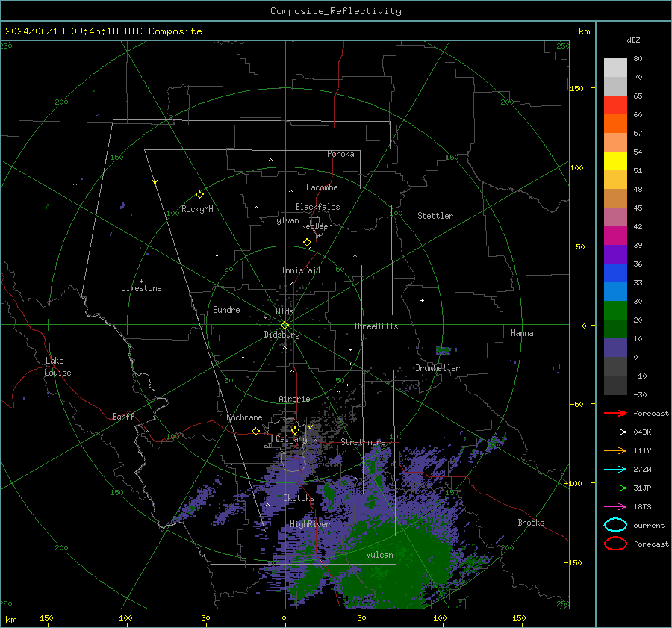Viewport: 672px width, 628px height.
Task: Click the asterisk marker east of Innisfail
Action: click(355, 256)
